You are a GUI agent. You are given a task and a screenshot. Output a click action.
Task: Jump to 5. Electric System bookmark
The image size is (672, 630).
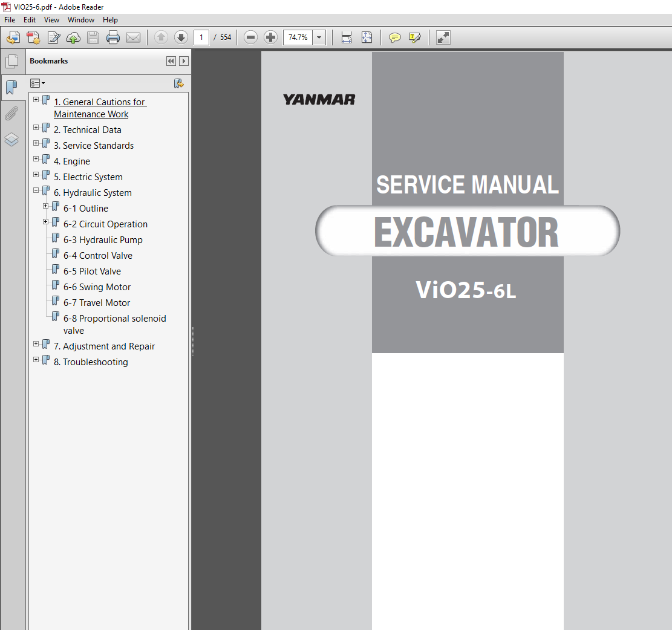[88, 177]
